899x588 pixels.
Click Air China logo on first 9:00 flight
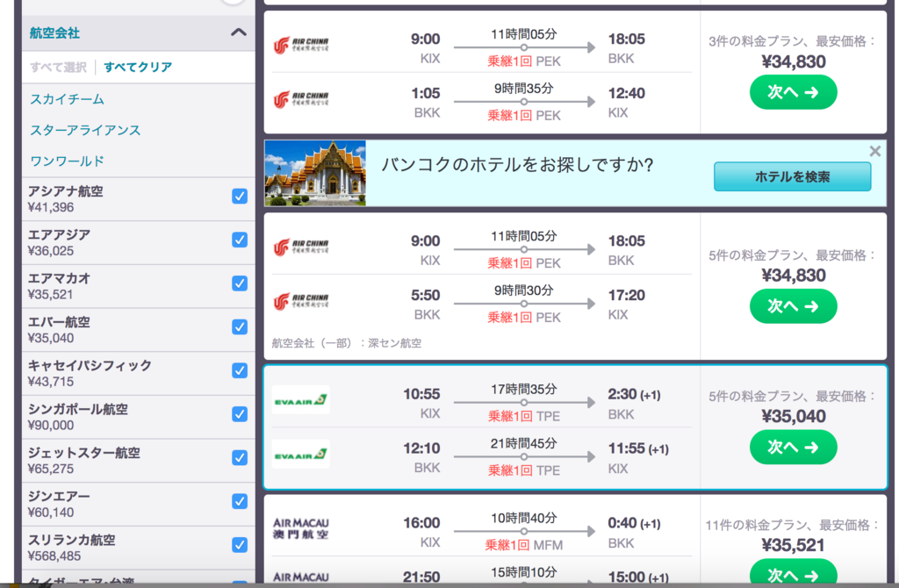coord(301,45)
